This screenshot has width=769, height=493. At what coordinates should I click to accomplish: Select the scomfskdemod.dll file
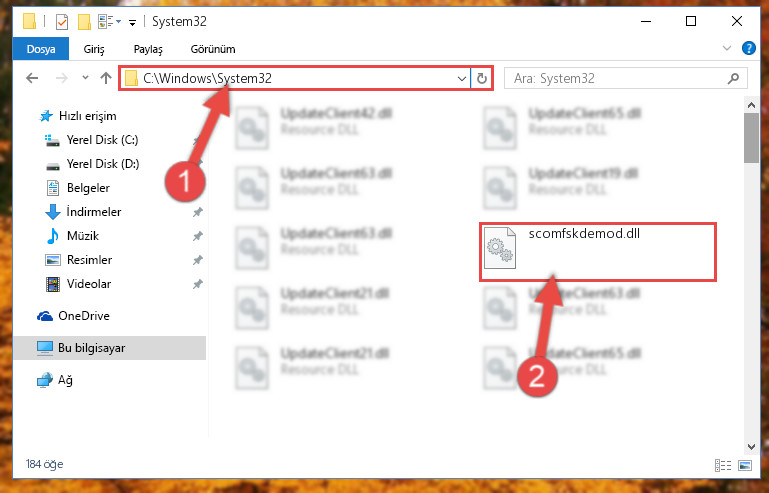(598, 252)
